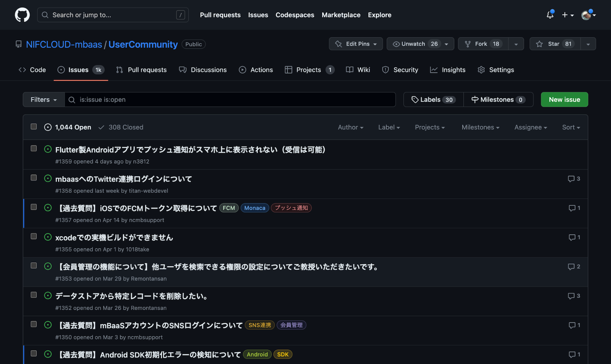Check the box for issue #1353
The image size is (611, 364).
tap(34, 265)
